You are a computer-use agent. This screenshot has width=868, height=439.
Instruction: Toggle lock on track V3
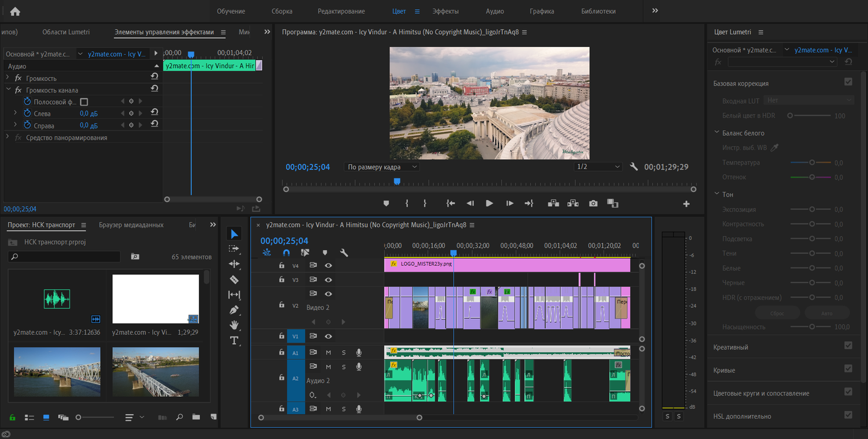[x=281, y=280]
